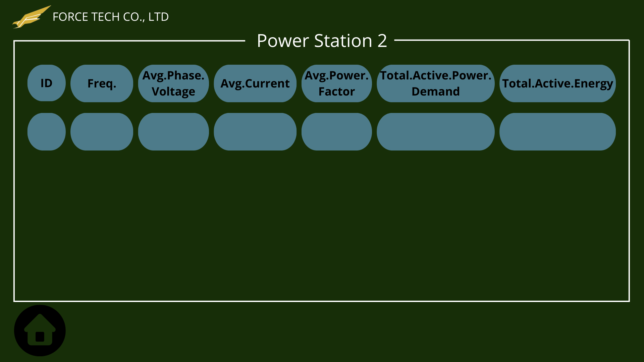This screenshot has width=644, height=362.
Task: Click the empty value field under ID
Action: click(47, 132)
